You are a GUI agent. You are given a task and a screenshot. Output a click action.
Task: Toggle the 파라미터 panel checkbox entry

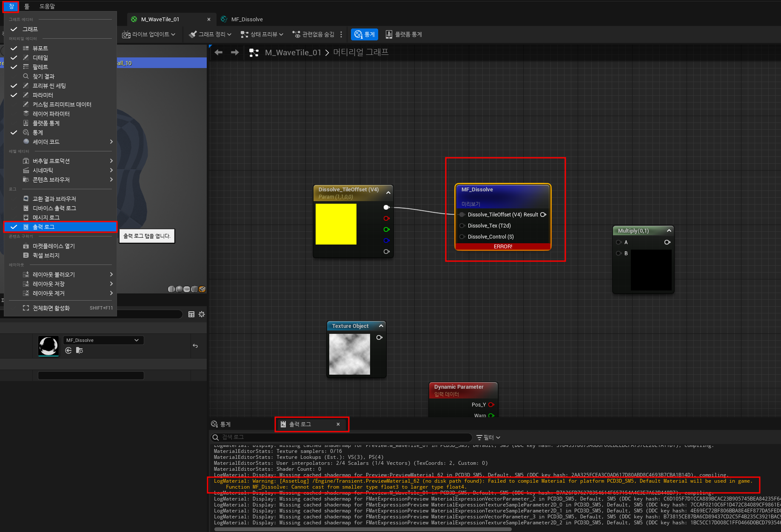(x=43, y=95)
